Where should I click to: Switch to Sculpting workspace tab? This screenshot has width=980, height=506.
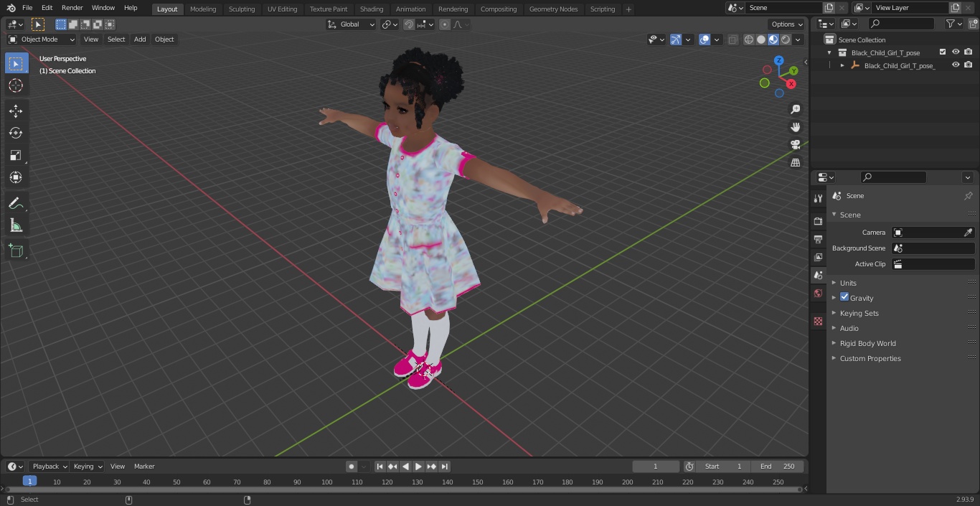click(242, 9)
